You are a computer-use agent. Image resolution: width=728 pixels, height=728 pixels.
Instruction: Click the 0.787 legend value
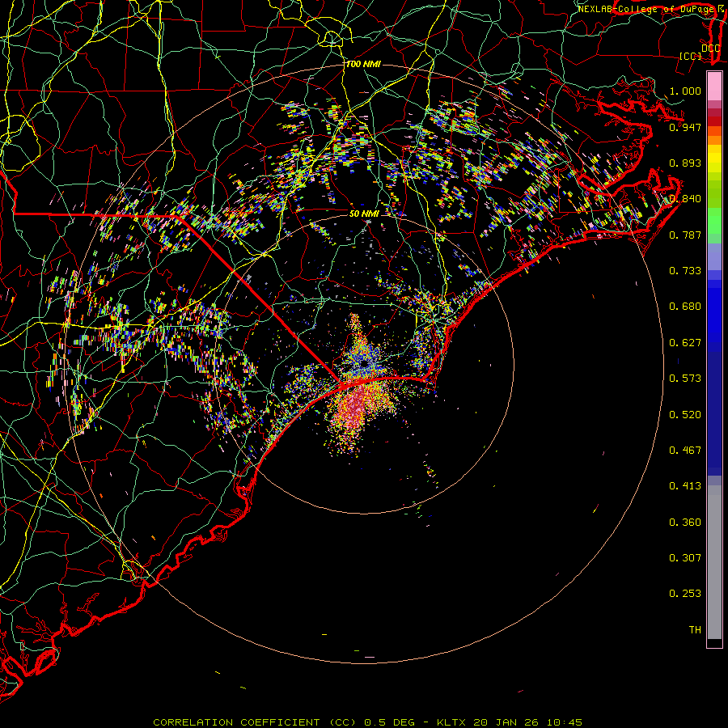pyautogui.click(x=685, y=235)
